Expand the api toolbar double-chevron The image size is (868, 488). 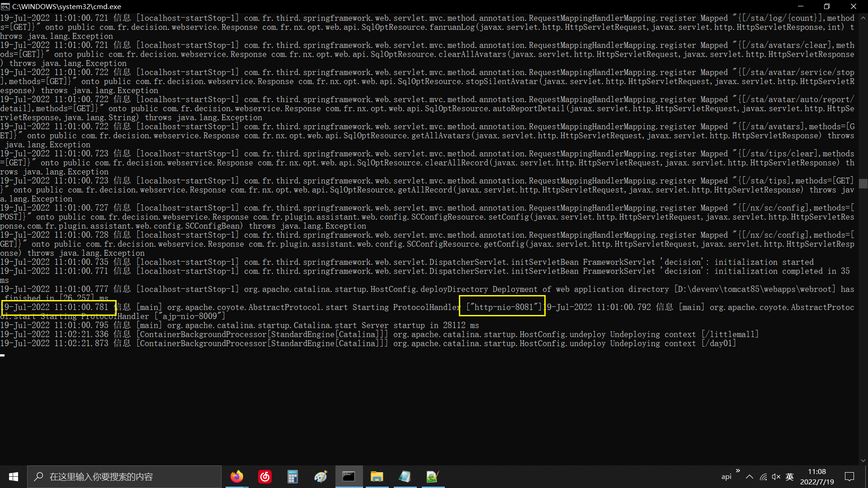pos(738,471)
